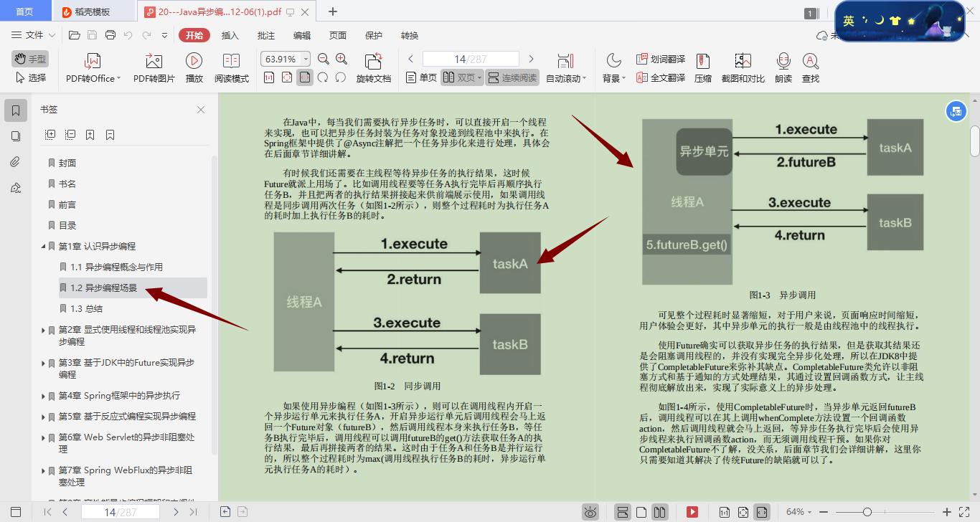Open 1.1 异步编程概念与作用 bookmark
Image resolution: width=980 pixels, height=522 pixels.
tap(116, 267)
